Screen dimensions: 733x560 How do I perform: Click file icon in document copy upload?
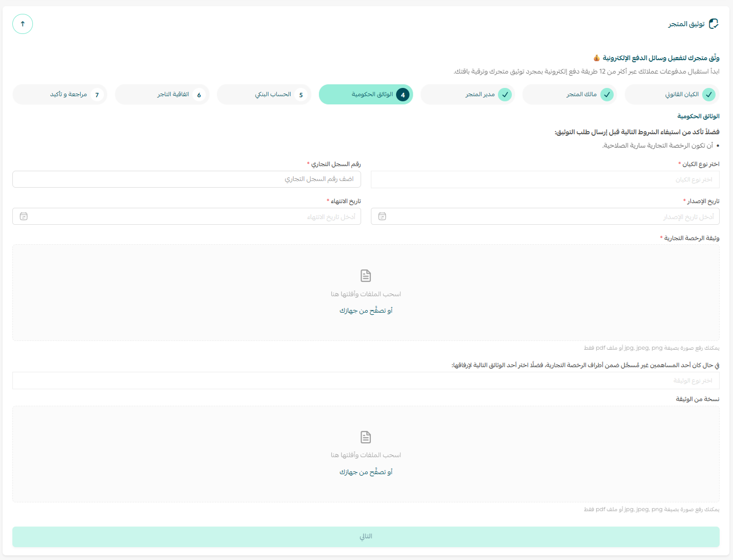pos(366,437)
